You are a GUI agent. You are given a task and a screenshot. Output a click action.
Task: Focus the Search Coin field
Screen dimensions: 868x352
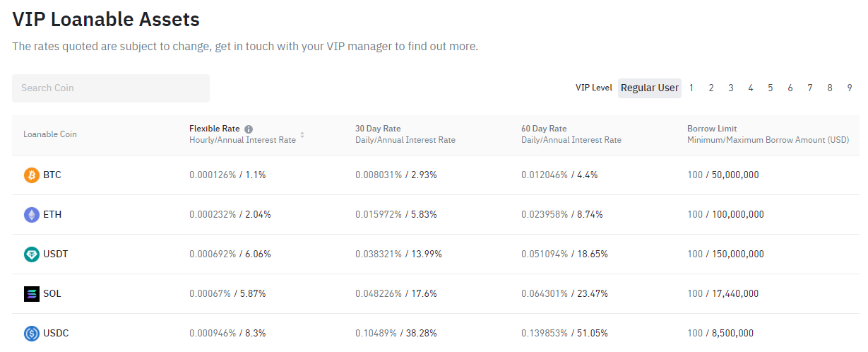[x=111, y=88]
